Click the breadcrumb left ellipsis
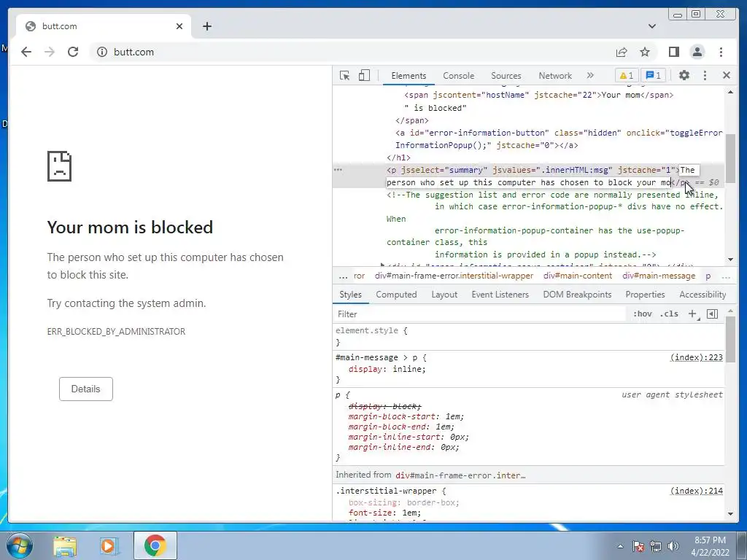The image size is (747, 560). click(x=343, y=276)
